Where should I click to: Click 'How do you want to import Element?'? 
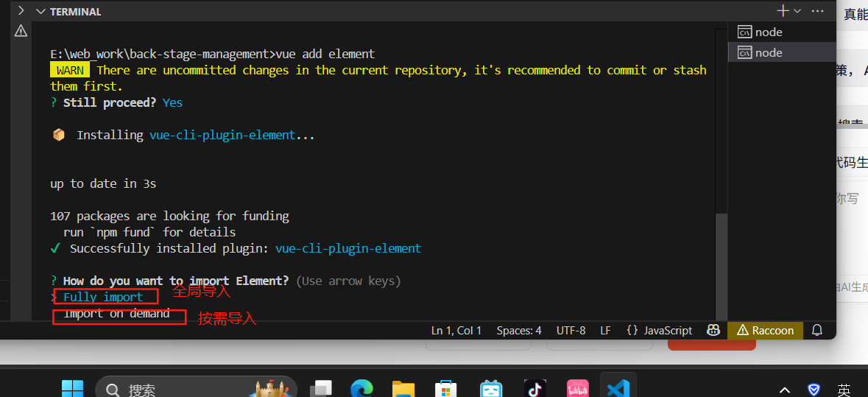[176, 281]
